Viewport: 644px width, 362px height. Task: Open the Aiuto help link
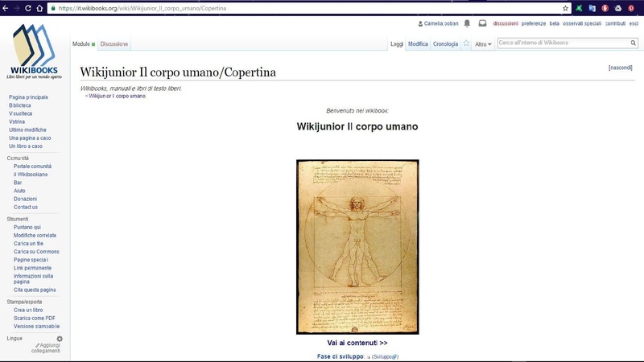pos(19,191)
